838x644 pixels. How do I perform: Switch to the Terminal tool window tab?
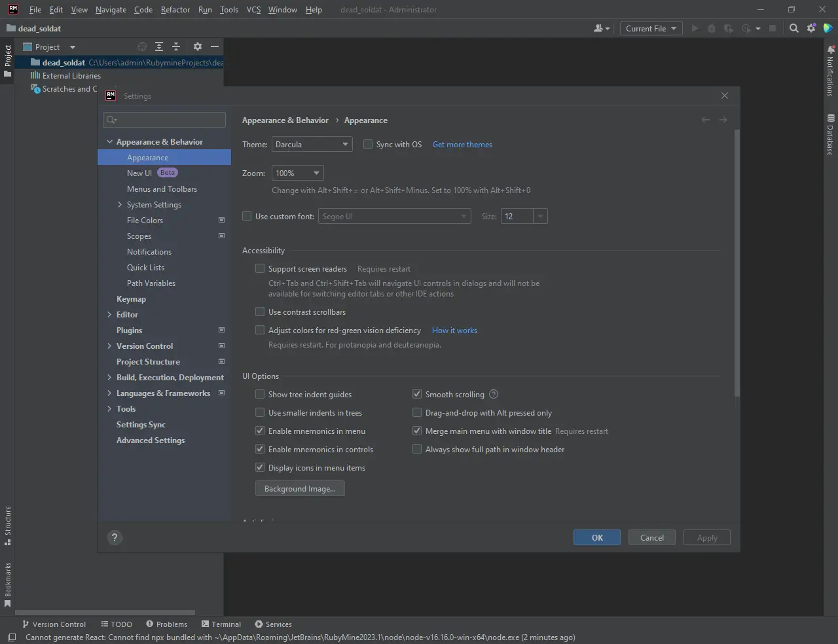click(221, 624)
